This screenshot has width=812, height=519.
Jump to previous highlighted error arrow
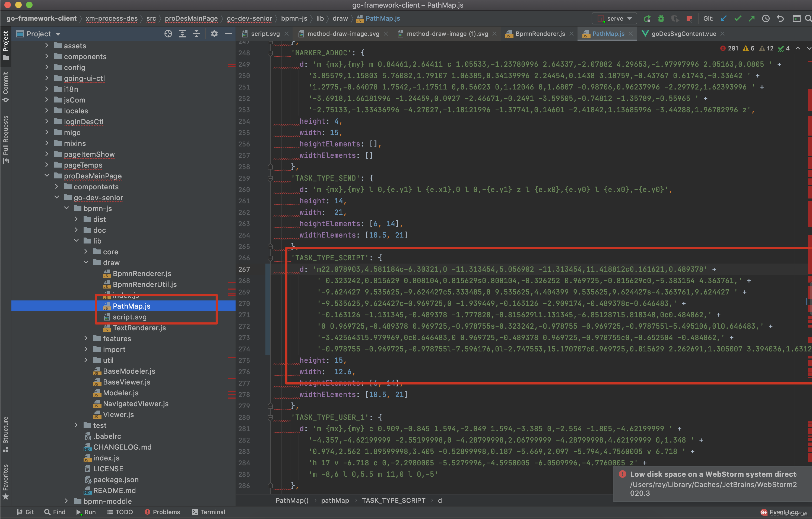798,48
